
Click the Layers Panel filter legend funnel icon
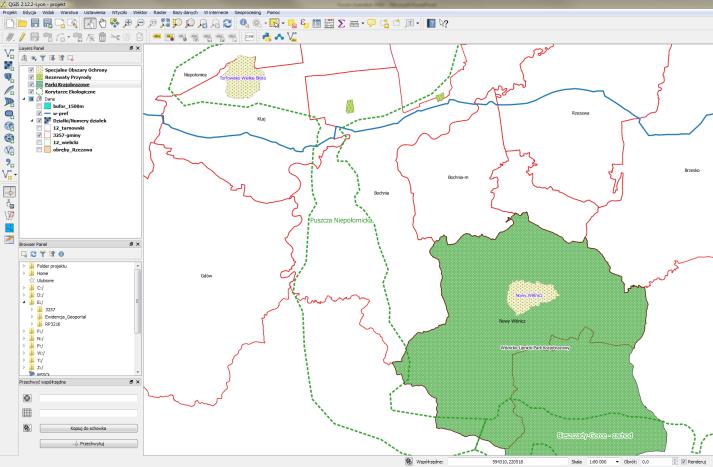pyautogui.click(x=43, y=58)
